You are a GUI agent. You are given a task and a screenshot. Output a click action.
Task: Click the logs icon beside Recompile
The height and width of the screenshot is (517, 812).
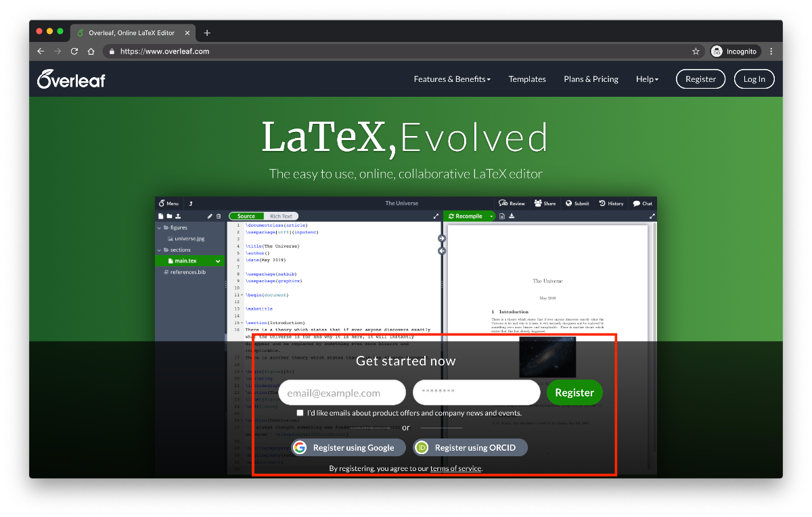coord(502,216)
